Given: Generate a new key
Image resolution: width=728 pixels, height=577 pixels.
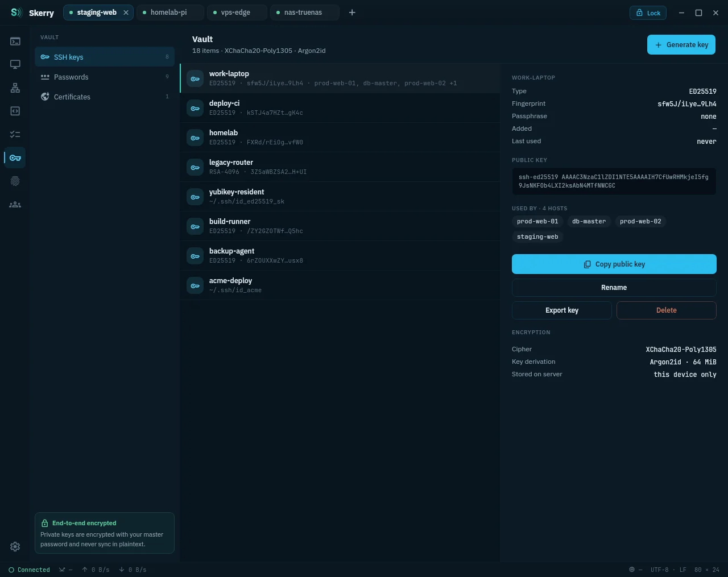Looking at the screenshot, I should (x=681, y=45).
